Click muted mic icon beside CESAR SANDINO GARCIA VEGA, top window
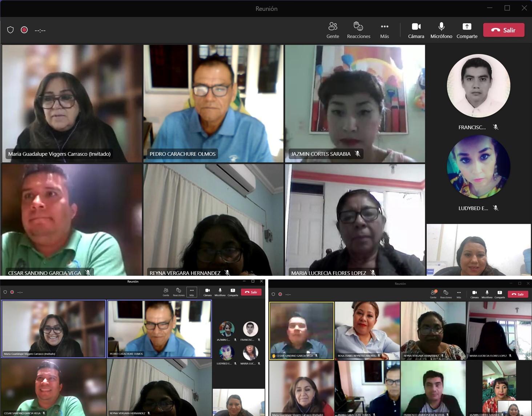532x416 pixels. click(x=88, y=272)
